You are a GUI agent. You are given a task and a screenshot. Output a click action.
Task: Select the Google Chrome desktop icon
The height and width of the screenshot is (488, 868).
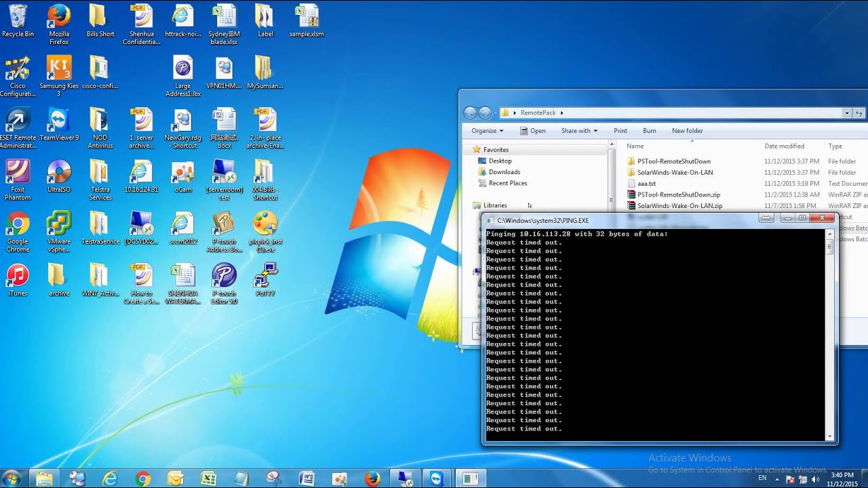(18, 232)
